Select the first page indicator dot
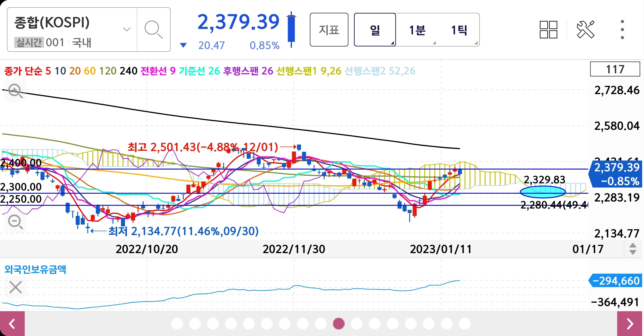 tap(177, 323)
